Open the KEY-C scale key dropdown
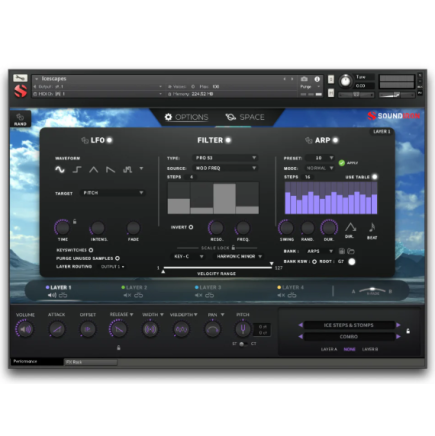 187,256
